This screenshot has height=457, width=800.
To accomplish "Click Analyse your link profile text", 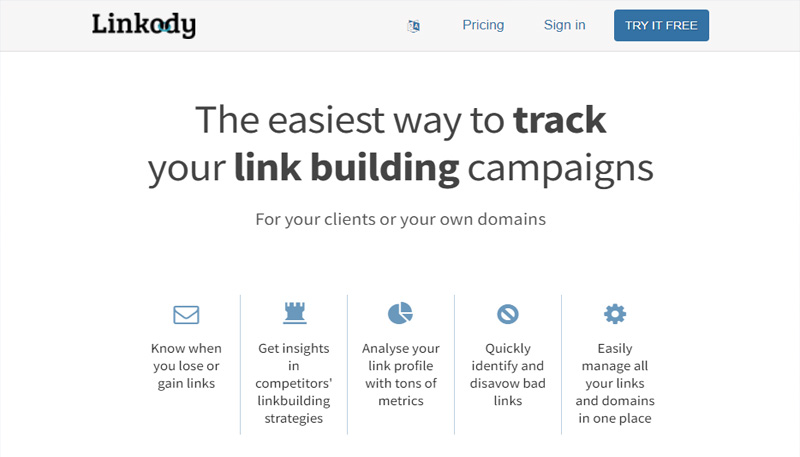I will (401, 374).
